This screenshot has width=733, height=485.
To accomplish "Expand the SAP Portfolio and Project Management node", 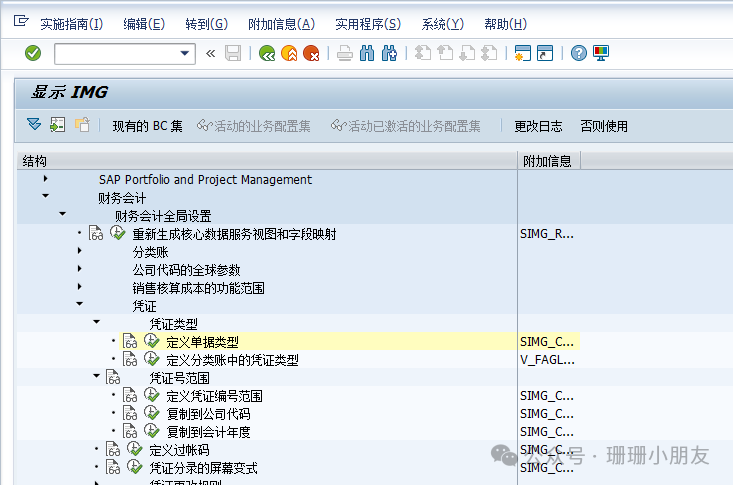I will (46, 179).
